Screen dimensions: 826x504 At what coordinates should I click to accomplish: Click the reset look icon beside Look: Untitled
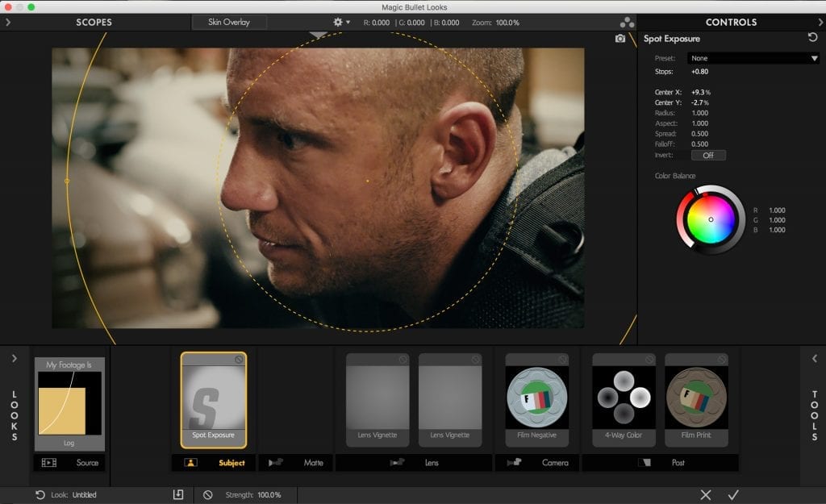(x=40, y=494)
